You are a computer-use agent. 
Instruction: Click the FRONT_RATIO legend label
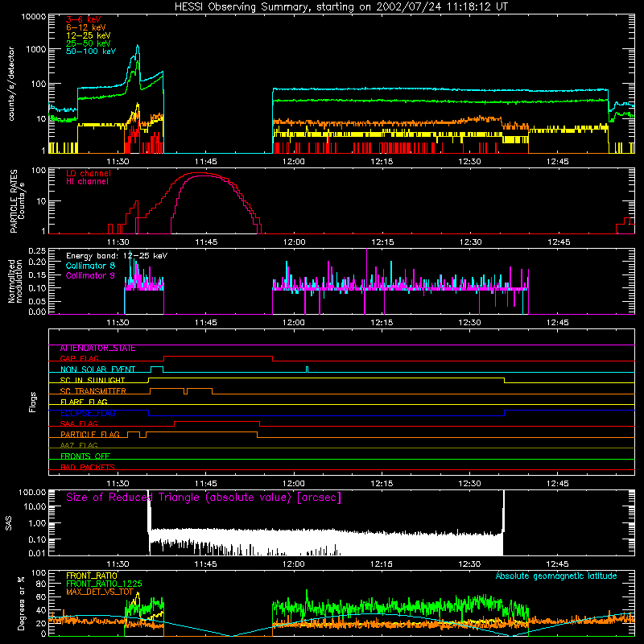tap(92, 576)
